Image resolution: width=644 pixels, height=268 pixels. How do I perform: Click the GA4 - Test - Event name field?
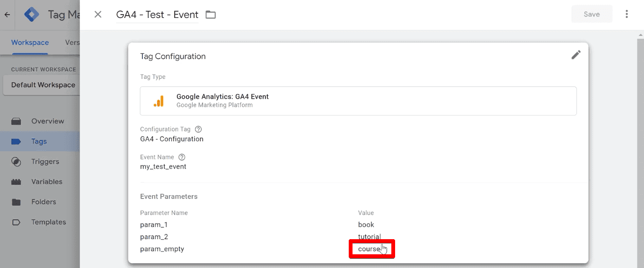pyautogui.click(x=157, y=15)
